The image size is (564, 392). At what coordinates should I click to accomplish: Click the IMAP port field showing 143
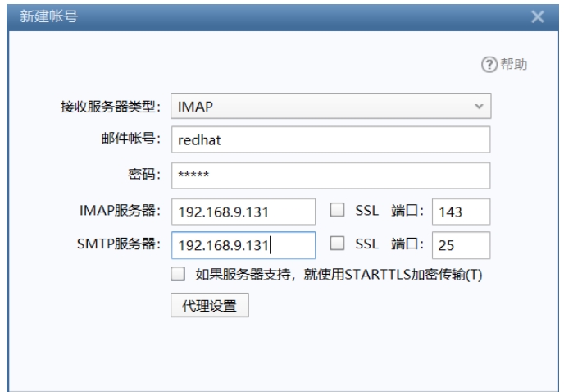tap(461, 211)
